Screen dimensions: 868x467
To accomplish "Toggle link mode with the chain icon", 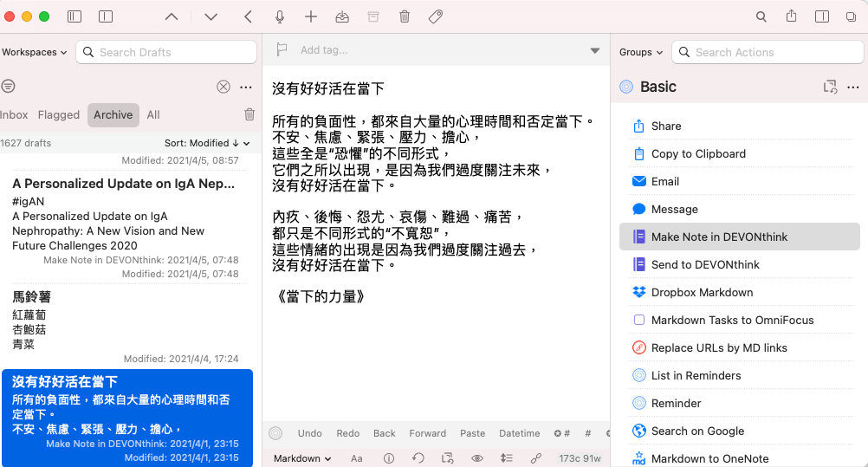I will [x=536, y=458].
